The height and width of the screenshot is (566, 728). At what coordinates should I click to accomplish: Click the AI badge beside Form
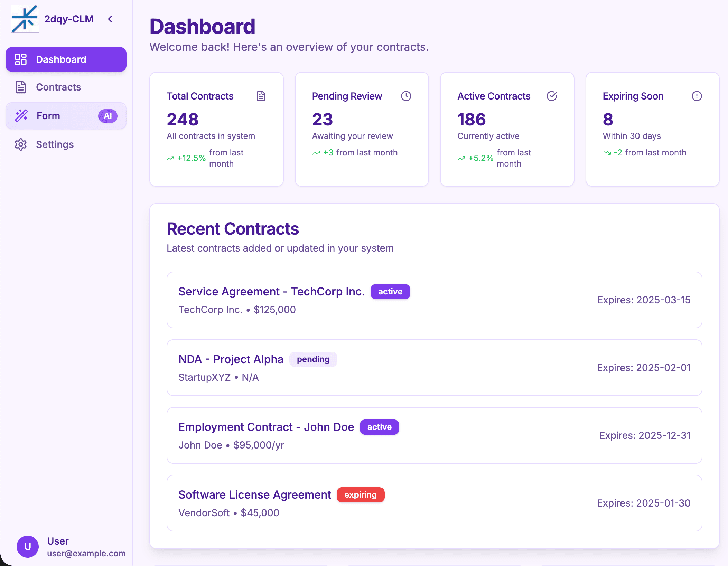point(108,116)
